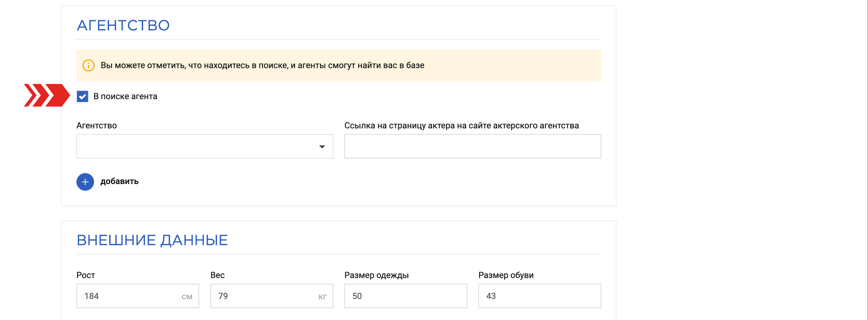868x320 pixels.
Task: Click the АГЕНТСТВО section heading
Action: pos(123,25)
